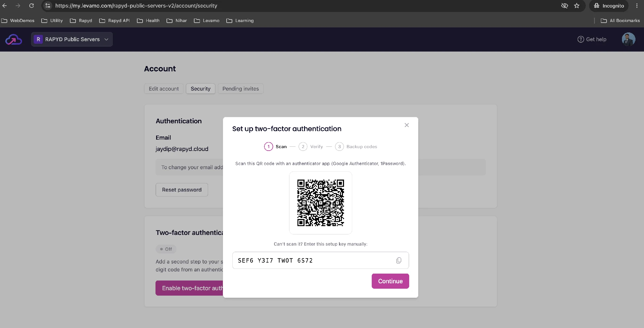Screen dimensions: 644x328
Task: Click the QR code image
Action: (x=320, y=203)
